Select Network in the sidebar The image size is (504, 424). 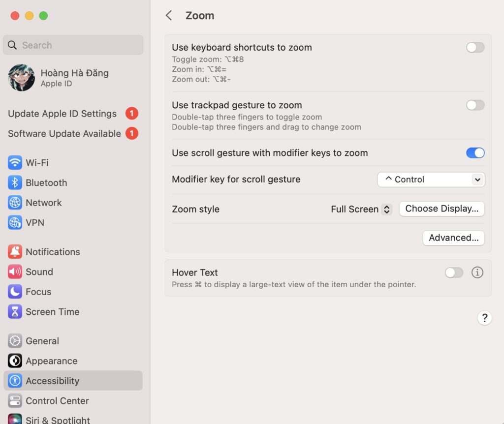click(x=73, y=202)
